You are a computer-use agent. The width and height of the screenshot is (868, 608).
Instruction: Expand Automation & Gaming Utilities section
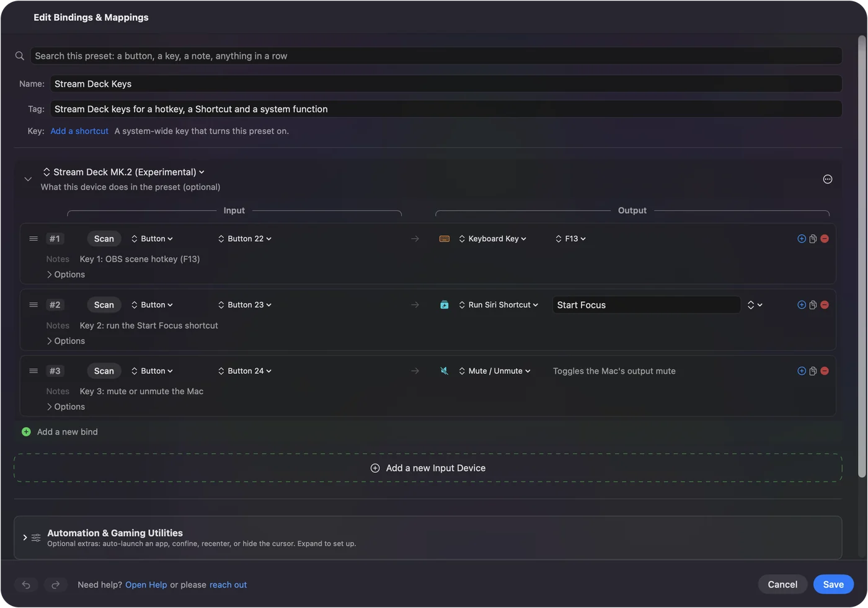pos(25,537)
